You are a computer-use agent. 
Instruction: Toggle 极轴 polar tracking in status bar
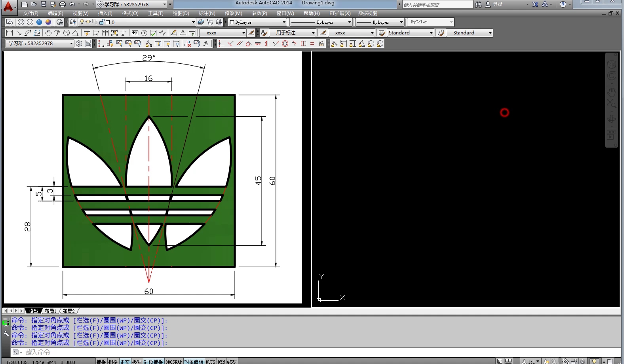click(137, 361)
